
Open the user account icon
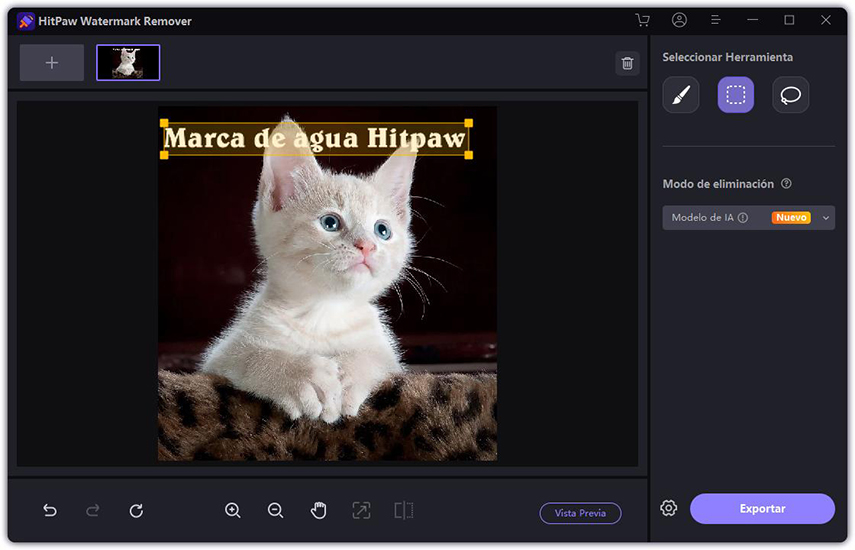pyautogui.click(x=679, y=20)
